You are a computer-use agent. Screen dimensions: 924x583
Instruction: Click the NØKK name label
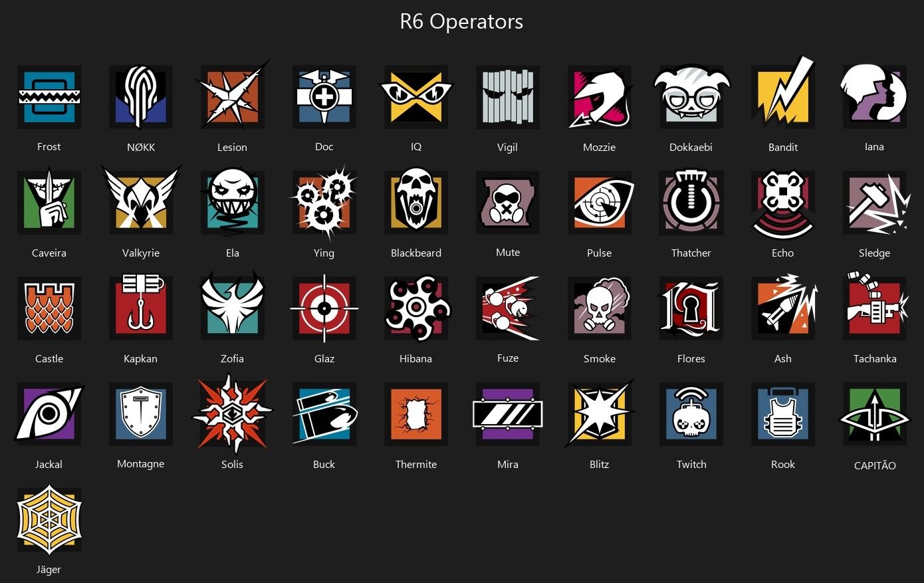coord(141,147)
